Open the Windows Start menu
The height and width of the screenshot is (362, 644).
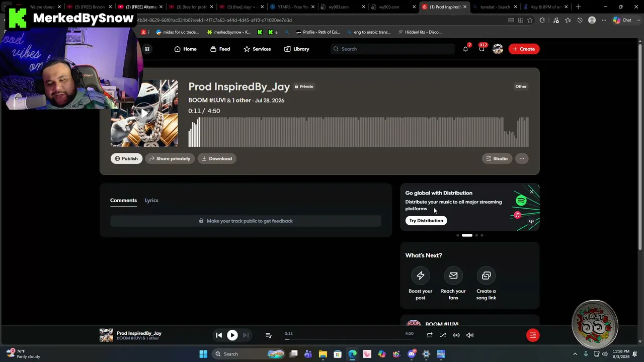coord(203,354)
